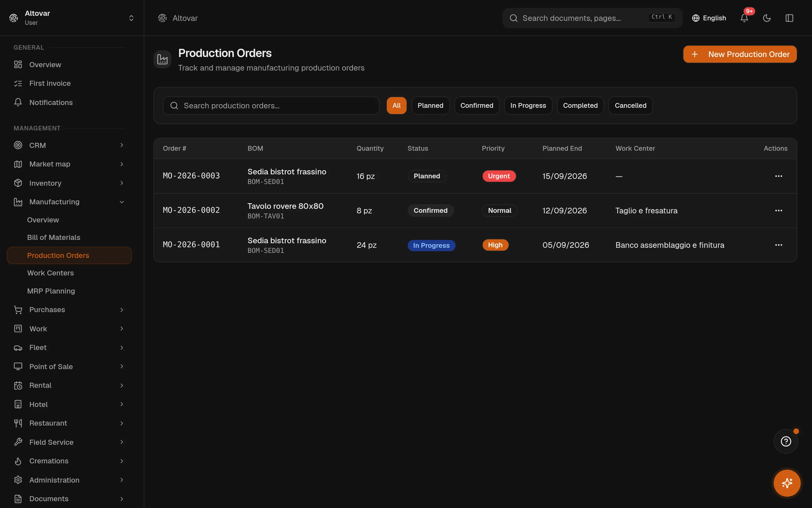Select the All filter tab
812x508 pixels.
point(396,106)
